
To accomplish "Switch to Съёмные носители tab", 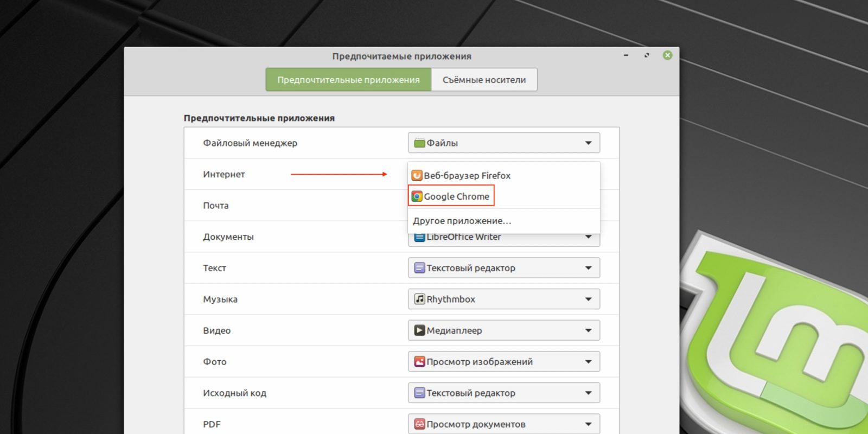I will pyautogui.click(x=484, y=80).
